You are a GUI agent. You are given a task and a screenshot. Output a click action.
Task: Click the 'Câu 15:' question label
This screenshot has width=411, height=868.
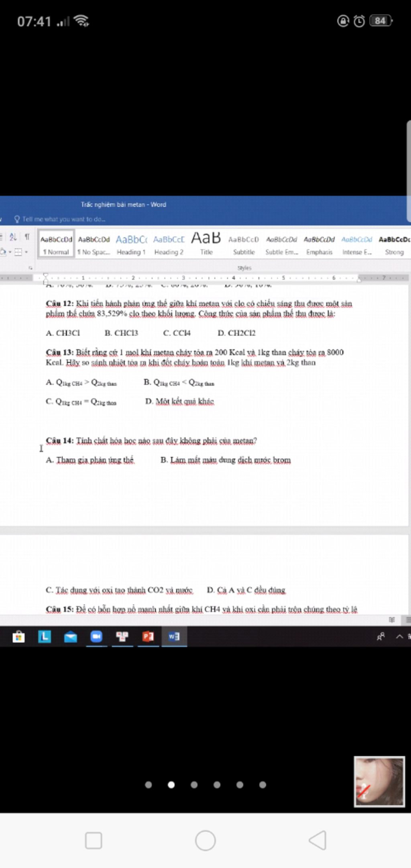tap(60, 609)
